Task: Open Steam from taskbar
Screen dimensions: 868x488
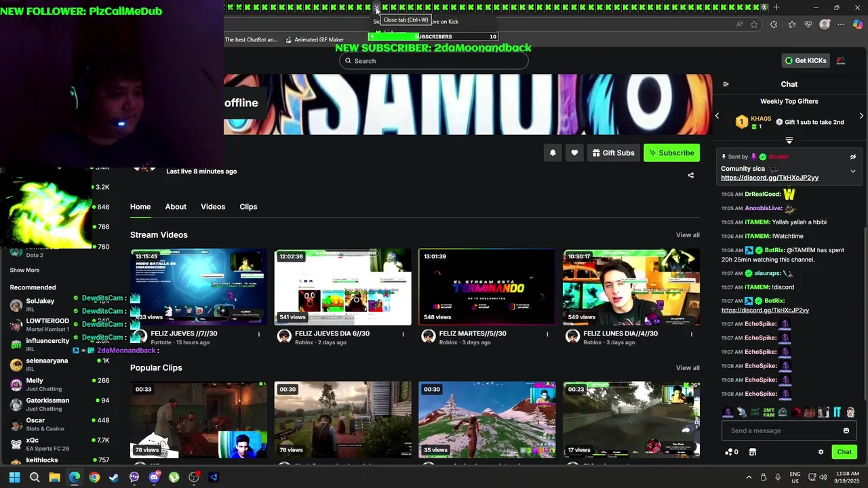Action: tap(114, 477)
